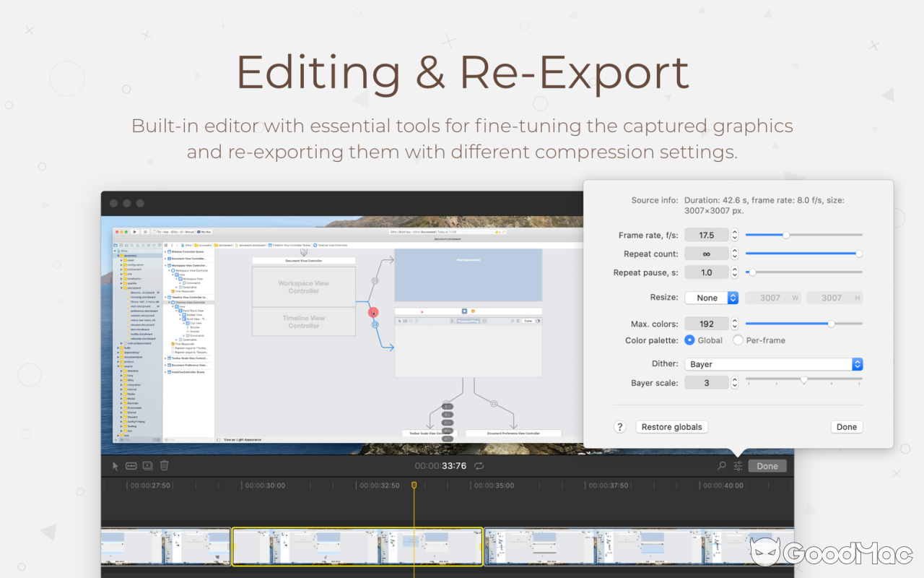The height and width of the screenshot is (578, 924).
Task: Delete frames using the trash icon
Action: [x=164, y=465]
